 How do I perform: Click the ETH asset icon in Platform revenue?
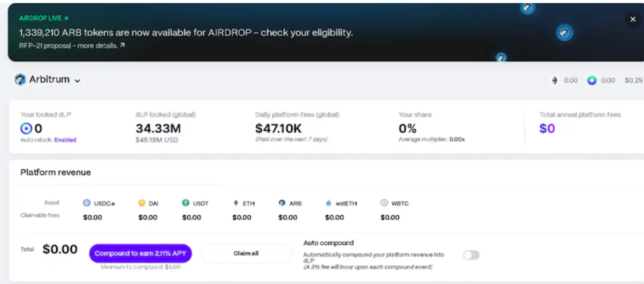click(236, 203)
